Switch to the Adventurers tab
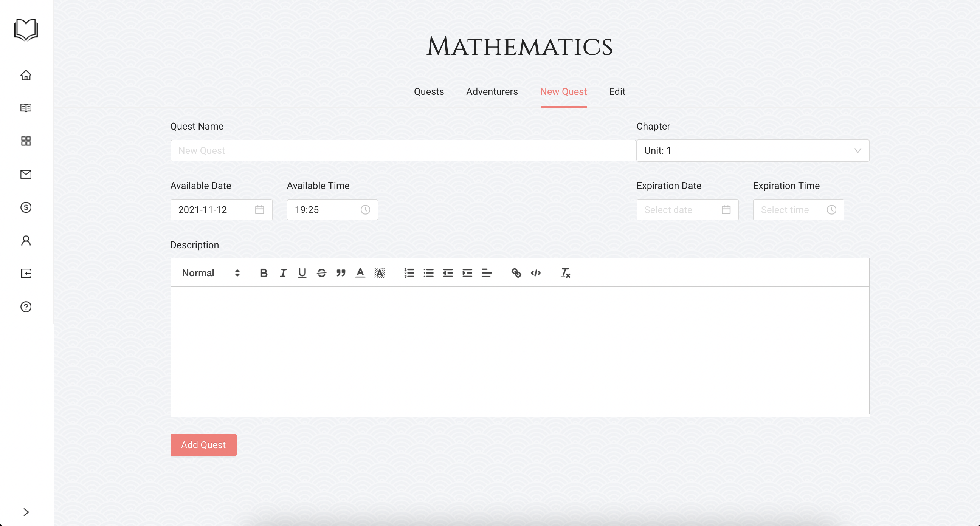980x526 pixels. [x=492, y=92]
